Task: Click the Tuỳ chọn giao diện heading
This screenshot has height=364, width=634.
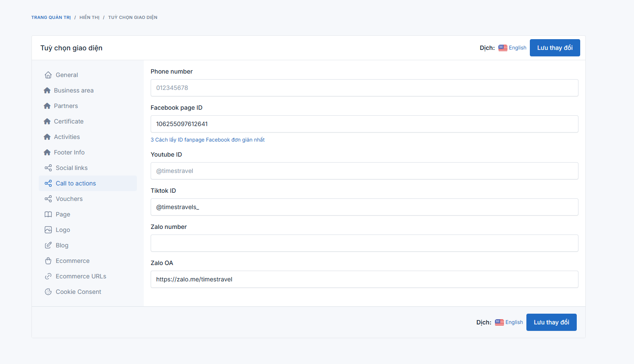Action: tap(71, 48)
